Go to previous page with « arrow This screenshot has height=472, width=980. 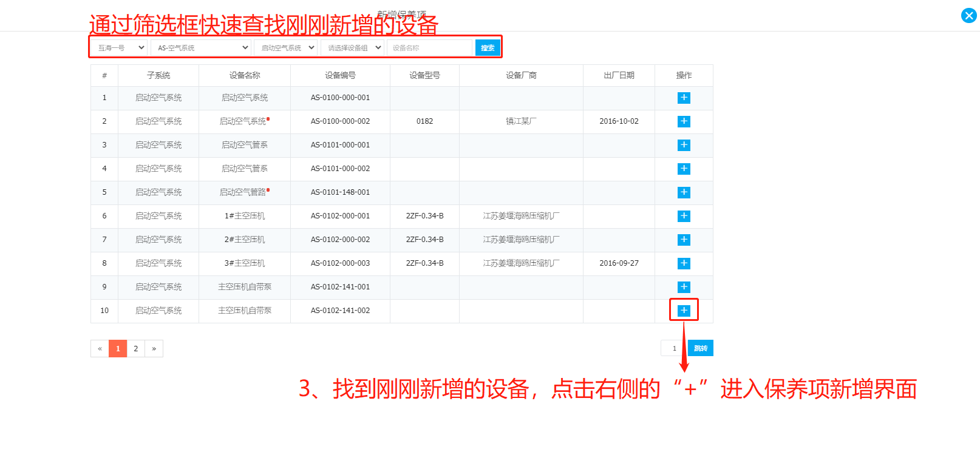100,348
